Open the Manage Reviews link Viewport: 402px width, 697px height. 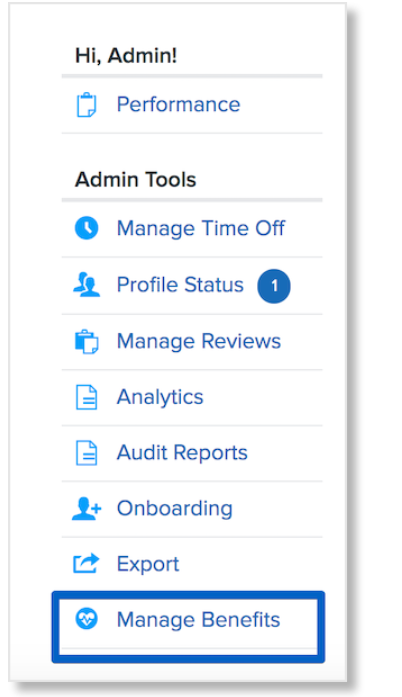pos(199,341)
